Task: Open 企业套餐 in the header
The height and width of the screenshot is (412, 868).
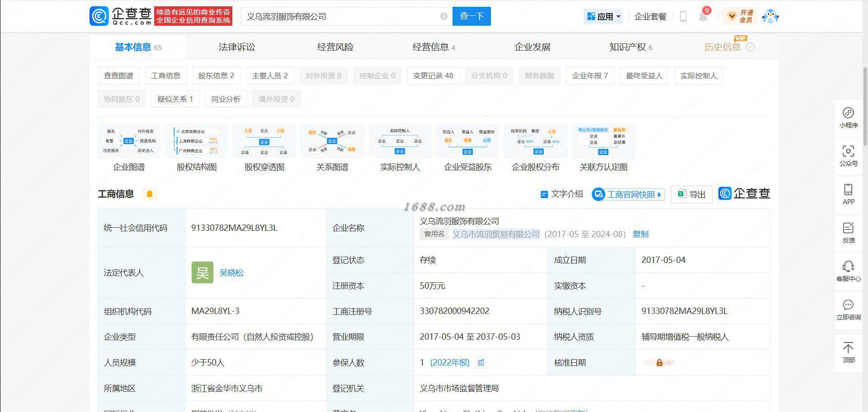Action: (651, 17)
